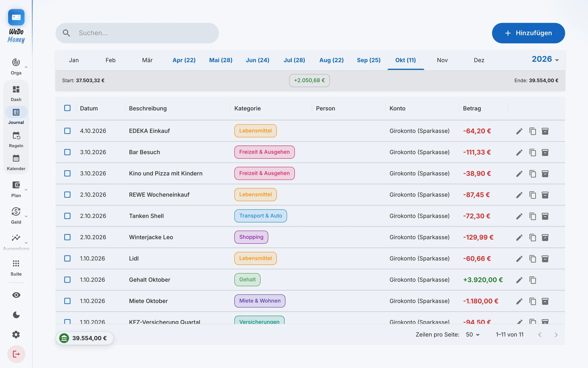Viewport: 588px width, 368px height.
Task: Toggle value visibility with eye icon
Action: point(16,295)
